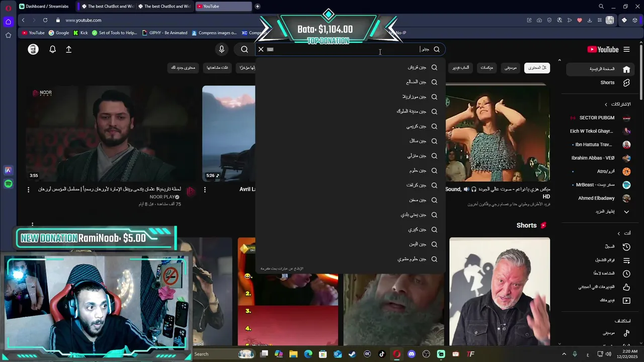The width and height of the screenshot is (644, 362).
Task: Click the YouTube logo in the header
Action: 603,49
